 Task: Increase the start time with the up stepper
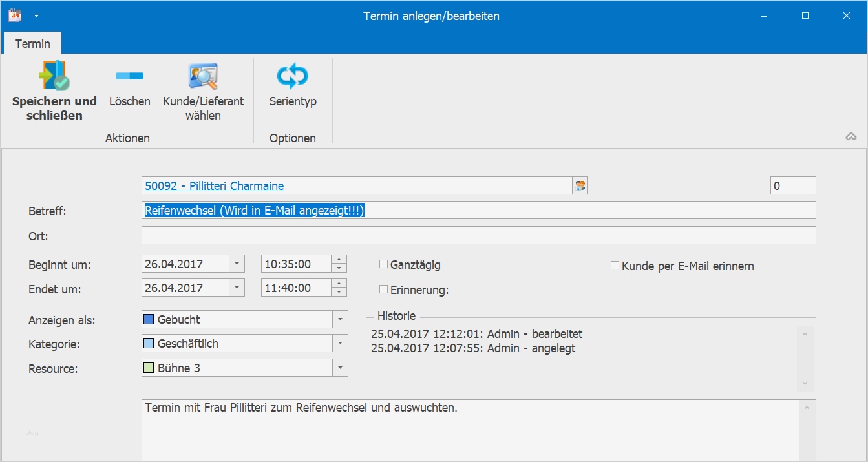point(339,259)
